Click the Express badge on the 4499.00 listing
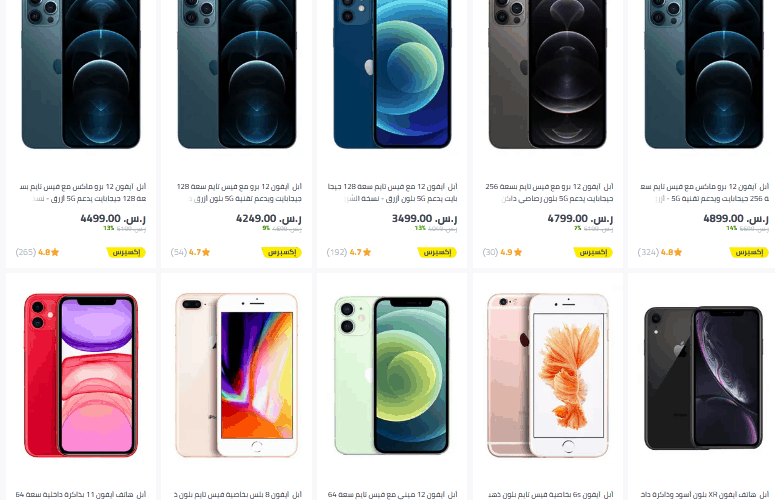Image resolution: width=775 pixels, height=500 pixels. [126, 252]
